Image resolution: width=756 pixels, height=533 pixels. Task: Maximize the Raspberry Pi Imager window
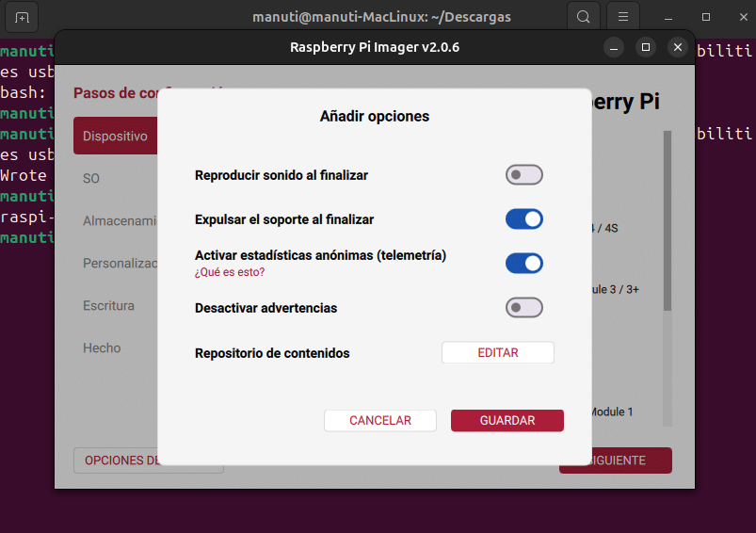646,47
